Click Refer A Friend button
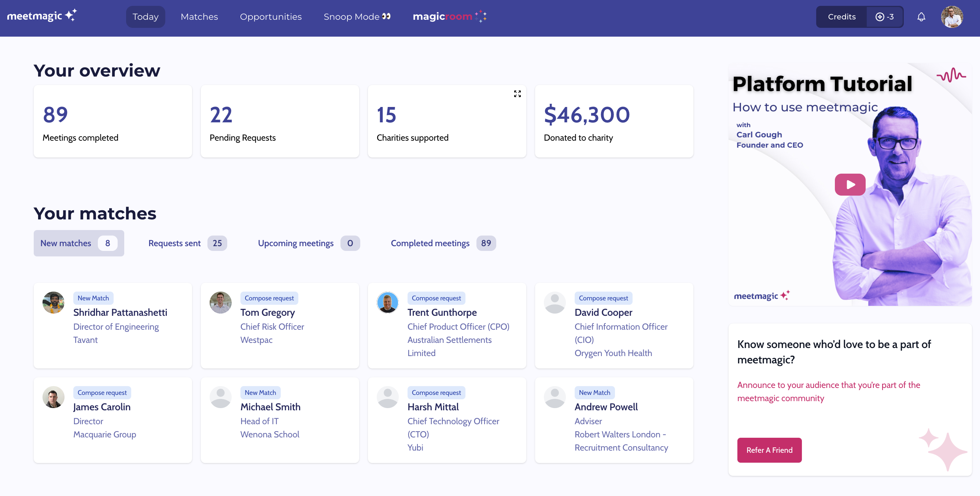Image resolution: width=980 pixels, height=496 pixels. [x=769, y=450]
